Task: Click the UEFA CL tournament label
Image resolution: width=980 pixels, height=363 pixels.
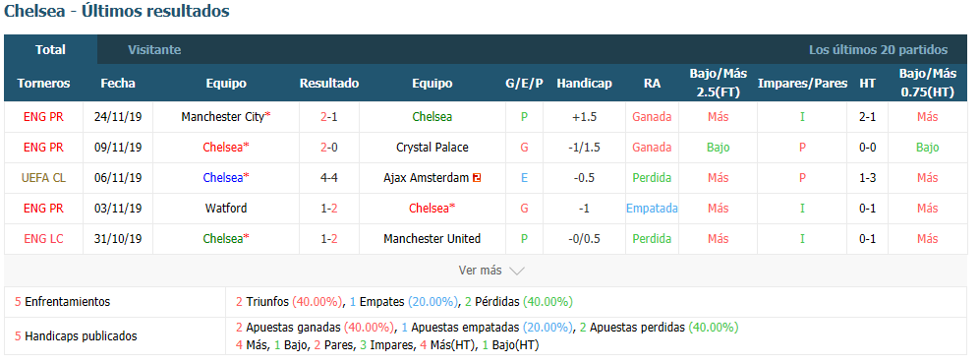Action: 43,178
